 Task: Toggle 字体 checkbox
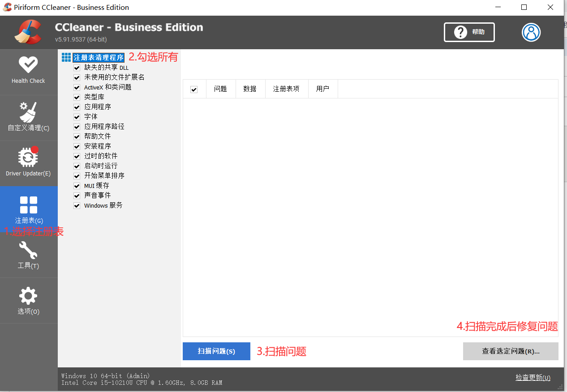(x=77, y=117)
